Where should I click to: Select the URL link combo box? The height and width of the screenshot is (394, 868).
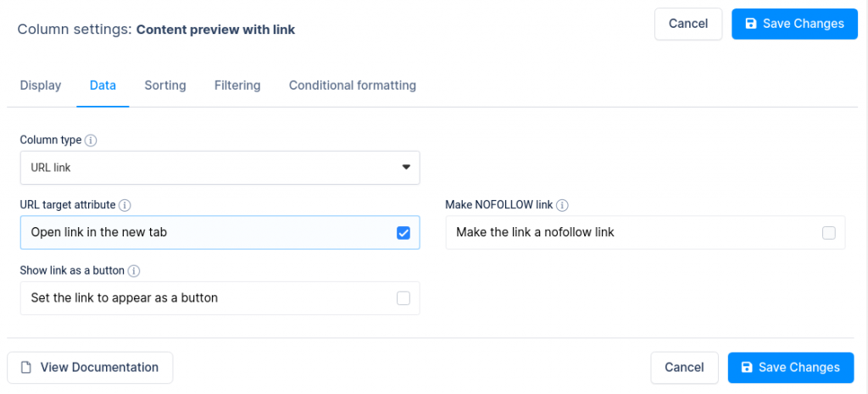pos(220,168)
